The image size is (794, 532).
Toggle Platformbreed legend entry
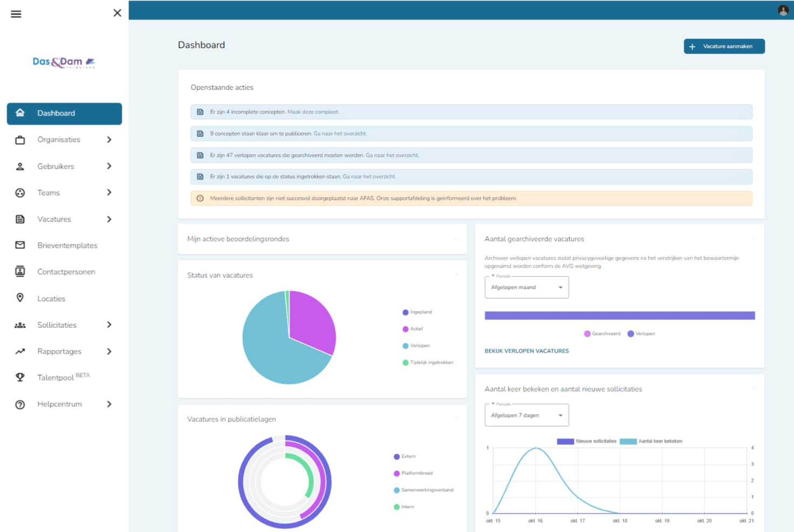coord(413,473)
